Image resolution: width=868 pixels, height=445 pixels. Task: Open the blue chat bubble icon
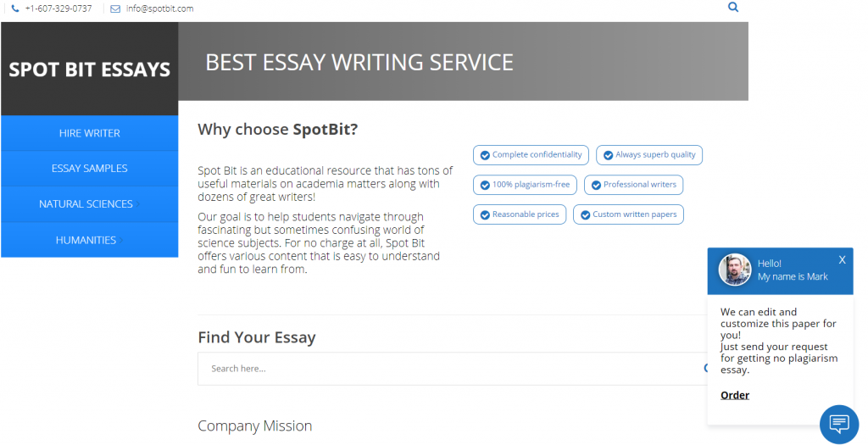tap(839, 425)
